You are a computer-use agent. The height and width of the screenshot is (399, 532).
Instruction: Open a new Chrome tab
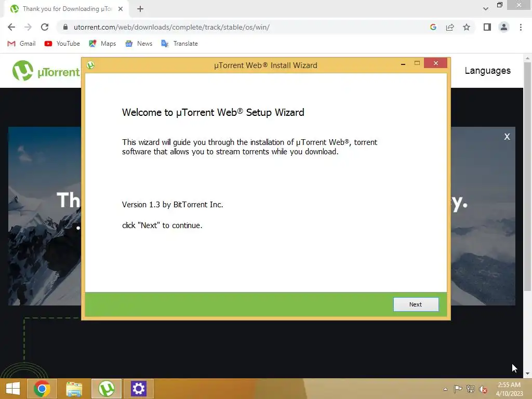pos(140,9)
